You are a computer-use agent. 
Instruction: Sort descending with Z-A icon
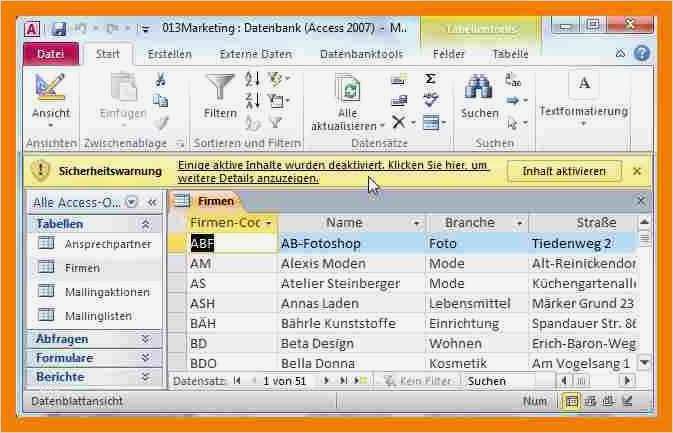(x=252, y=100)
